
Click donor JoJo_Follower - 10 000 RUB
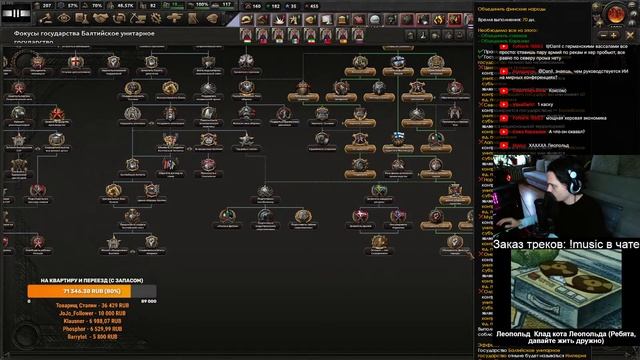pos(92,313)
